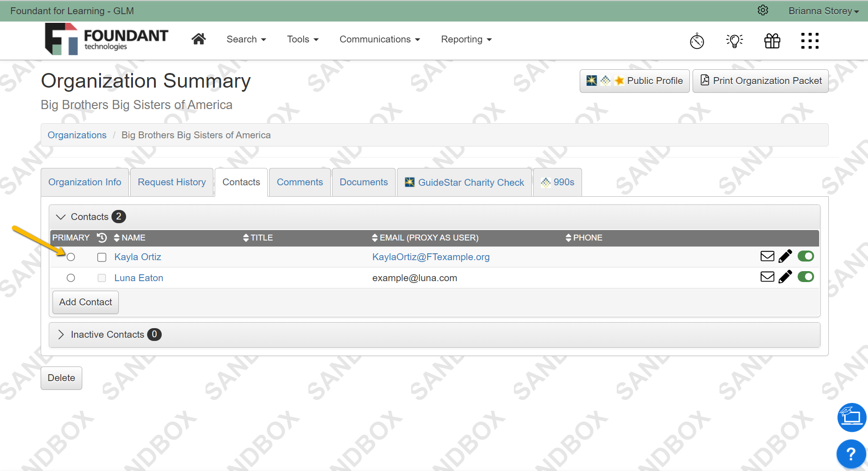Switch to the Request History tab

click(171, 182)
